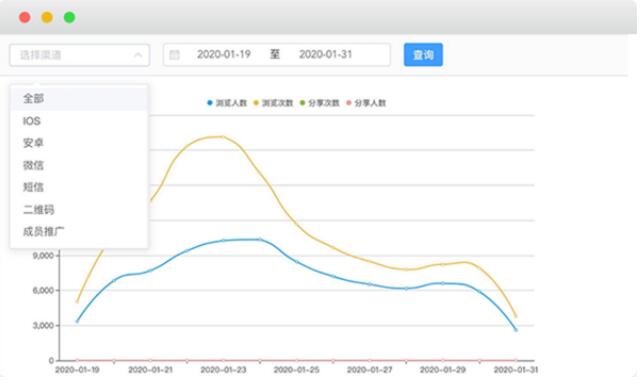Screen dimensions: 643x384
Task: Edit the start date 2020-01-19 field
Action: (224, 55)
